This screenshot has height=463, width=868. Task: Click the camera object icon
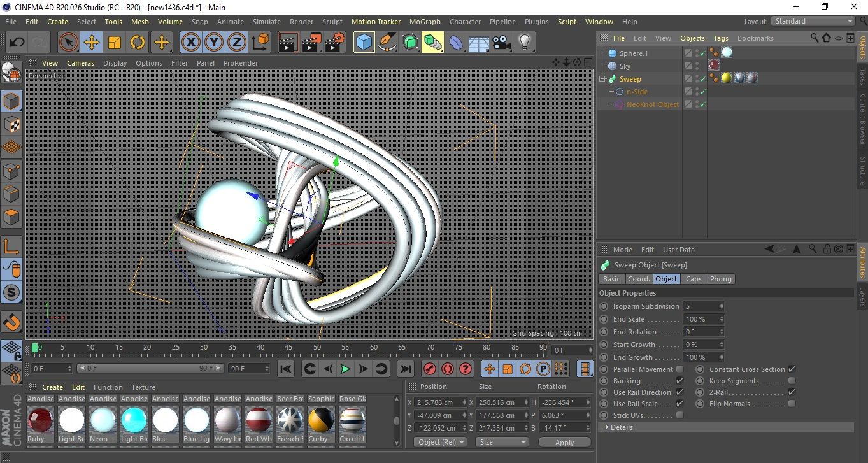[501, 43]
